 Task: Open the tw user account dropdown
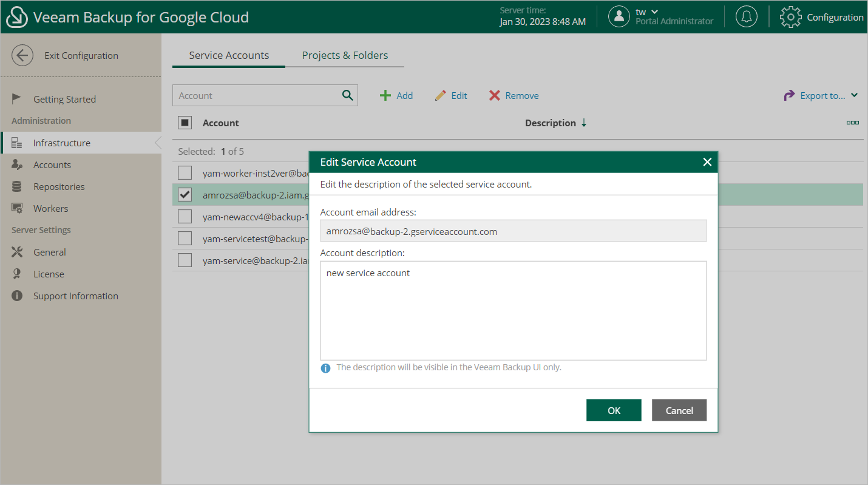coord(654,12)
